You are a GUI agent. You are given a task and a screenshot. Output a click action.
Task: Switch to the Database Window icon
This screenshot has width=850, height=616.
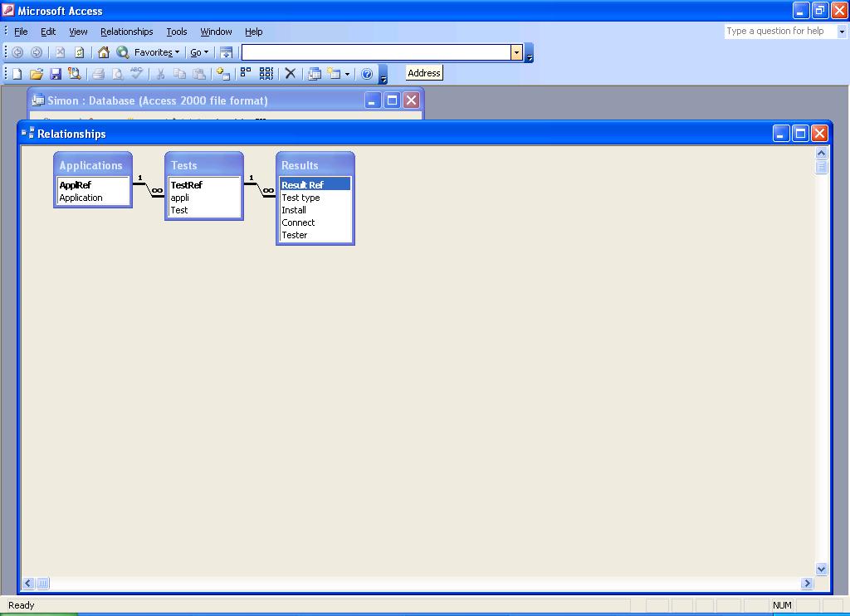point(315,74)
